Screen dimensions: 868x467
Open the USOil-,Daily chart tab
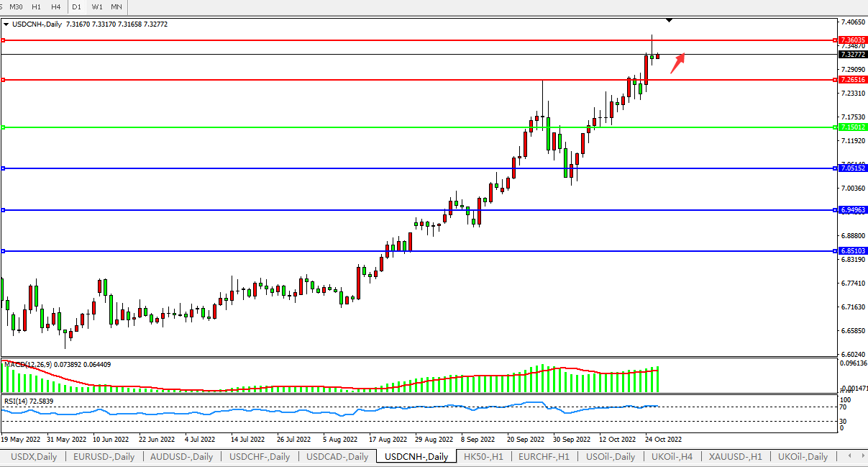[x=611, y=456]
